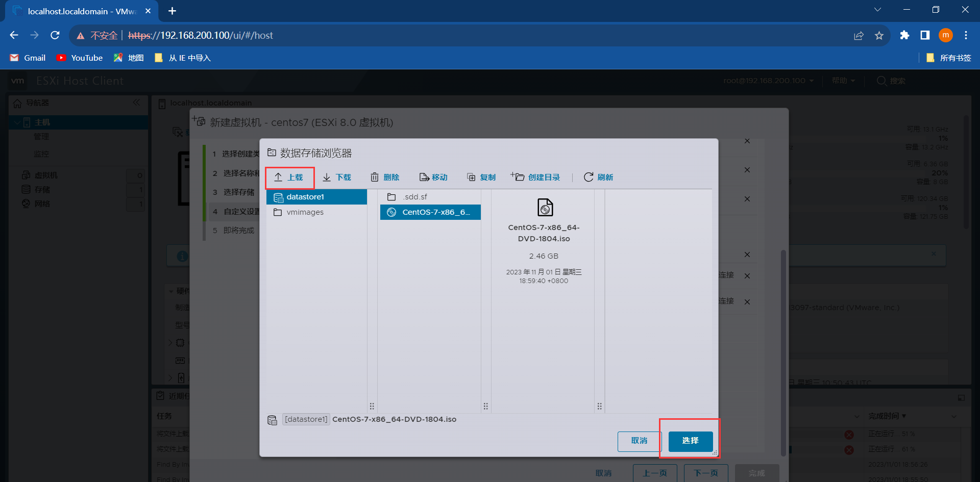Confirm with the 选择 button
The height and width of the screenshot is (482, 980).
[x=690, y=441]
